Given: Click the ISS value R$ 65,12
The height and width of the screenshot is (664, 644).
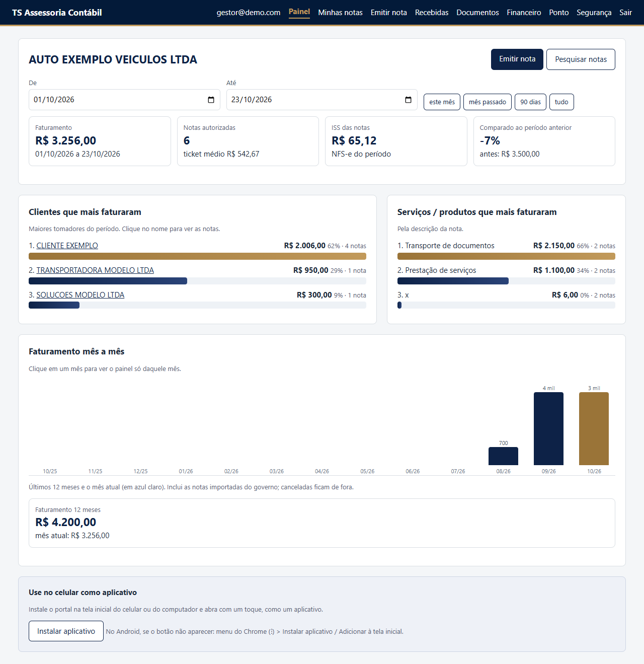Looking at the screenshot, I should pos(354,140).
